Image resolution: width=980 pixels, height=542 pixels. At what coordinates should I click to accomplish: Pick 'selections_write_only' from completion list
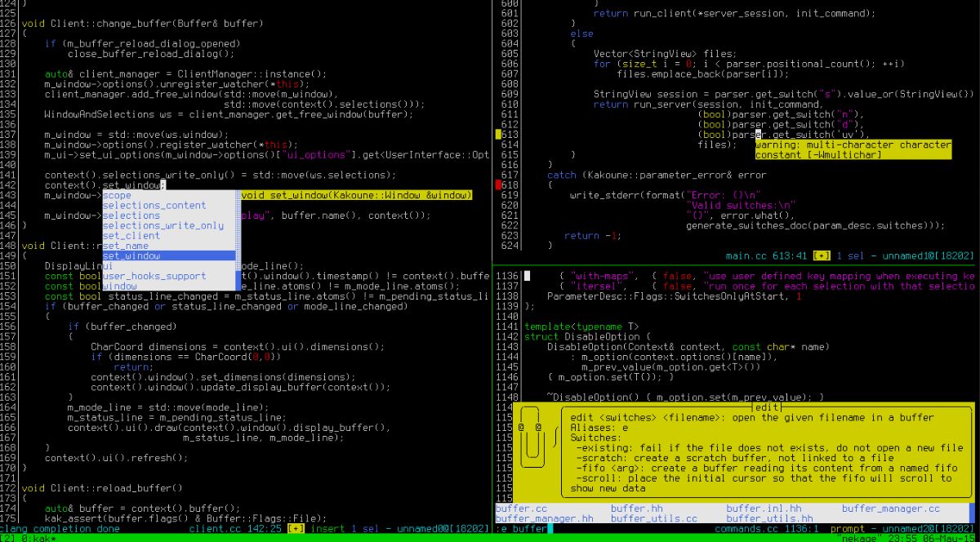tap(168, 225)
